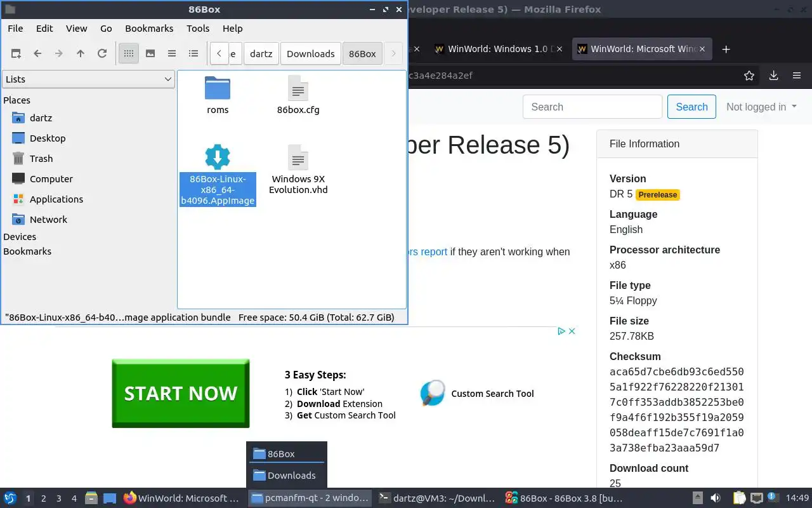Open the Bookmarks menu
Screen dimensions: 812x508
click(x=149, y=29)
